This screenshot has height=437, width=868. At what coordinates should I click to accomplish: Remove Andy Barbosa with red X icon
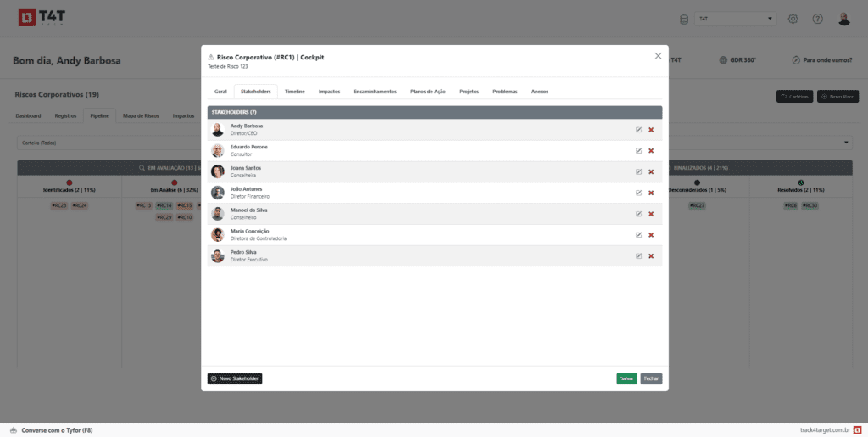tap(651, 130)
